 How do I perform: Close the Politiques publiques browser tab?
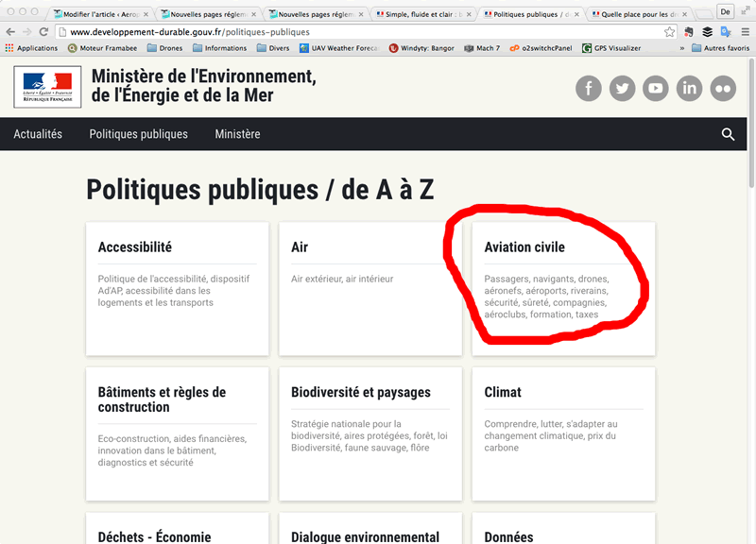pos(576,14)
